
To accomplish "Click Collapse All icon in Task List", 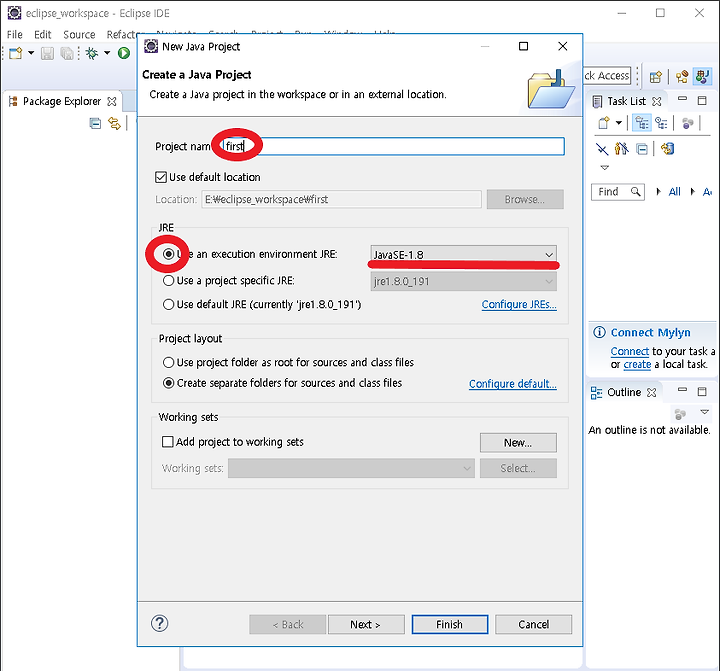I will (642, 149).
